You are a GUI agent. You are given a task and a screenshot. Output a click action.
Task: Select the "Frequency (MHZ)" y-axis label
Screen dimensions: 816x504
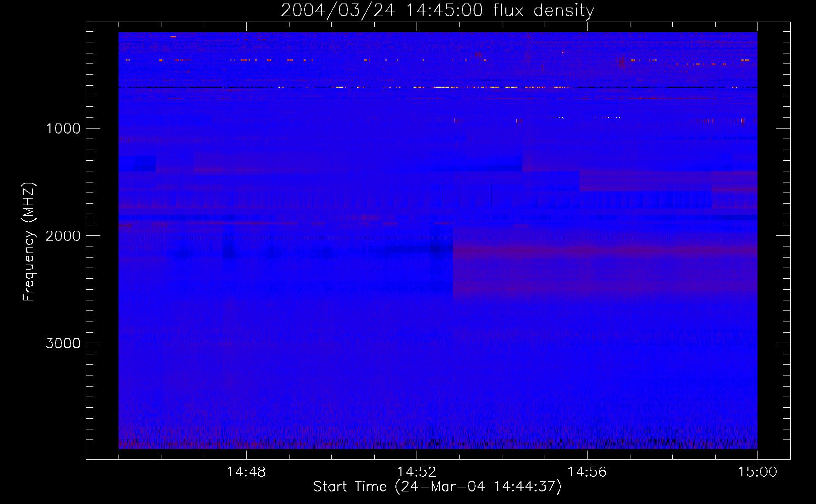28,241
